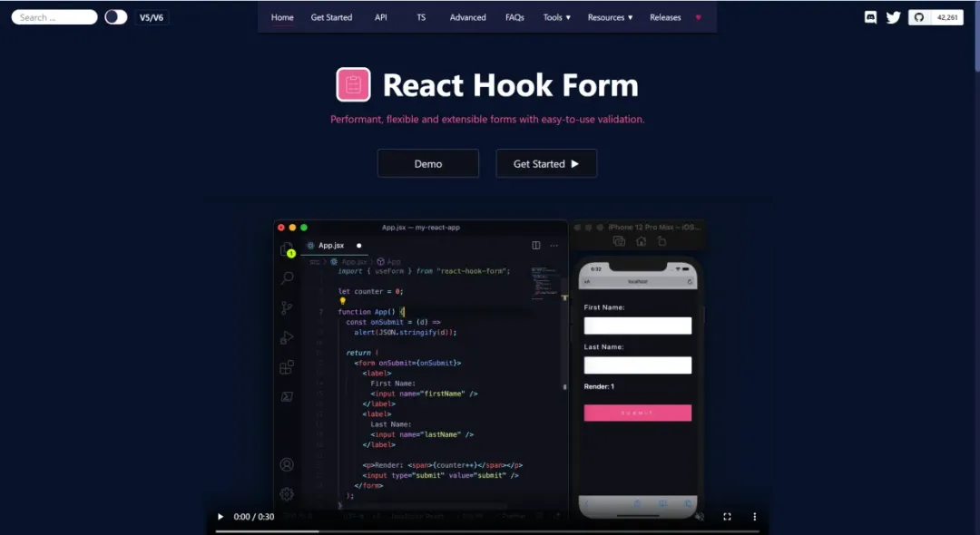Open the TS nav item
This screenshot has height=535, width=980.
tap(421, 17)
